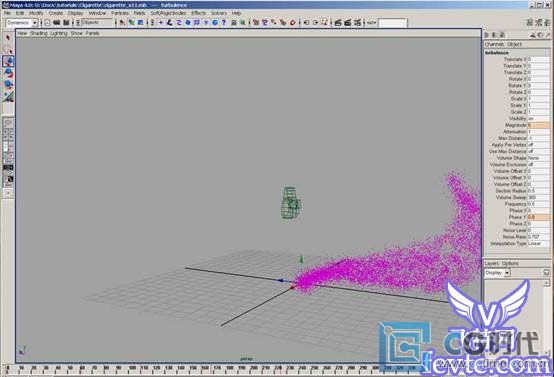Screen dimensions: 554x377
Task: Click the Phase Y channel value field
Action: tap(538, 217)
